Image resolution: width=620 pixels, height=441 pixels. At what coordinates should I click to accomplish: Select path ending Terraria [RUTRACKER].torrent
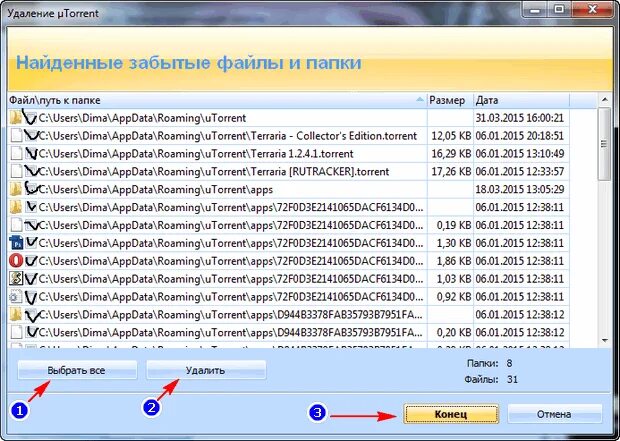click(x=214, y=171)
